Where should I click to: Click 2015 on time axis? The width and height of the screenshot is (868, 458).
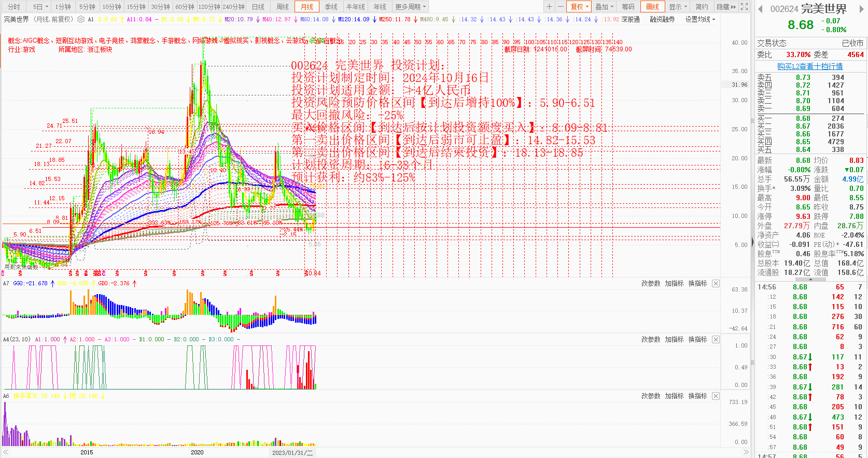coord(87,452)
